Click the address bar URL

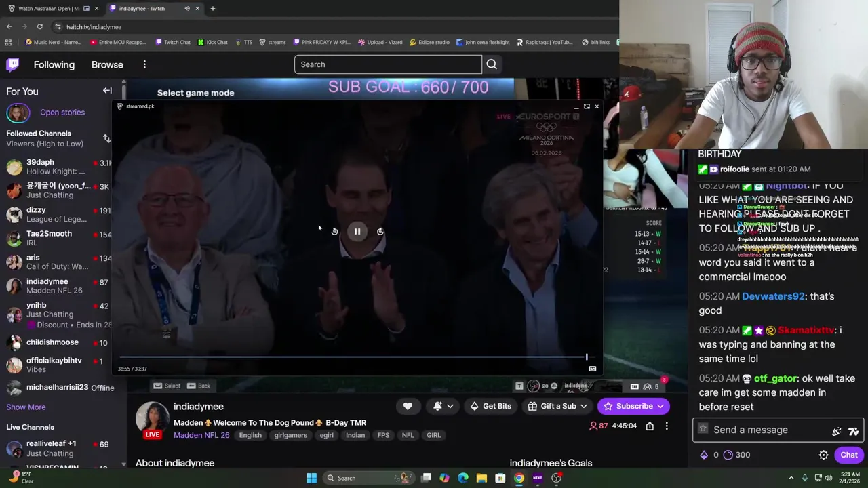(94, 26)
